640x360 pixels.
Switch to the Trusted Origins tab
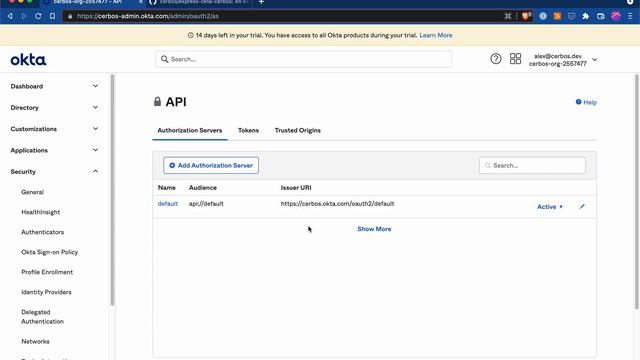[x=298, y=130]
